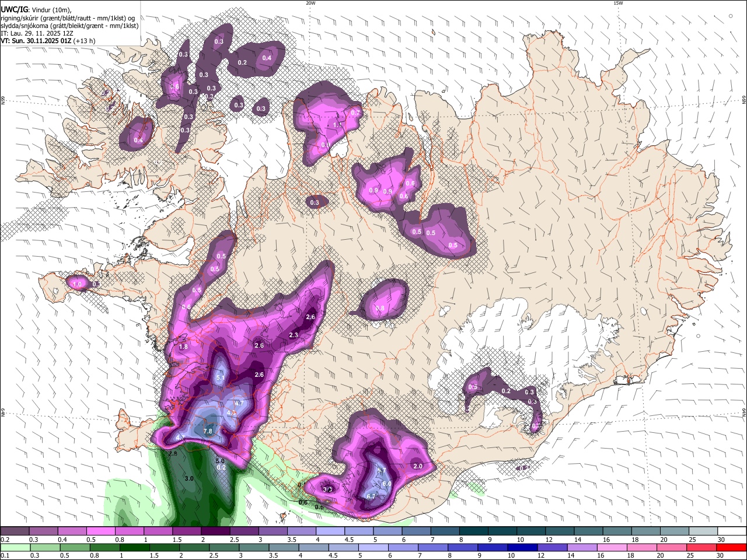Screen dimensions: 747x560
Task: Click the 2.3 value on the map
Action: point(294,335)
